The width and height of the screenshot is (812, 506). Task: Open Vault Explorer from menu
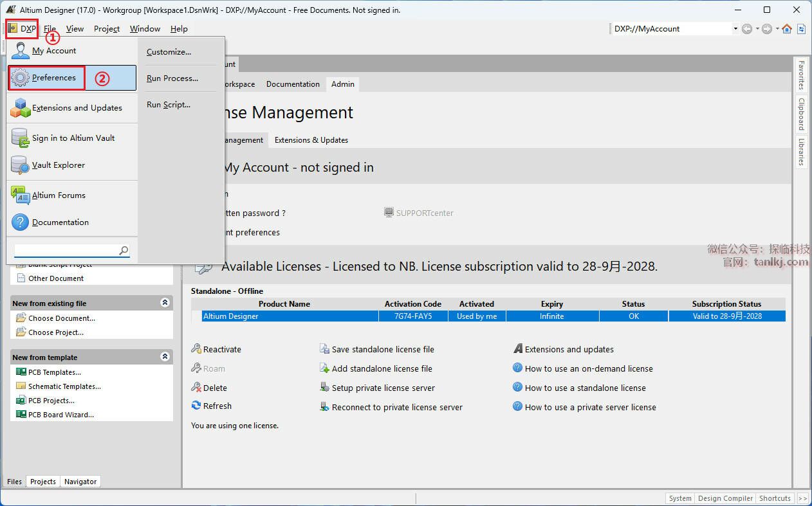(72, 165)
